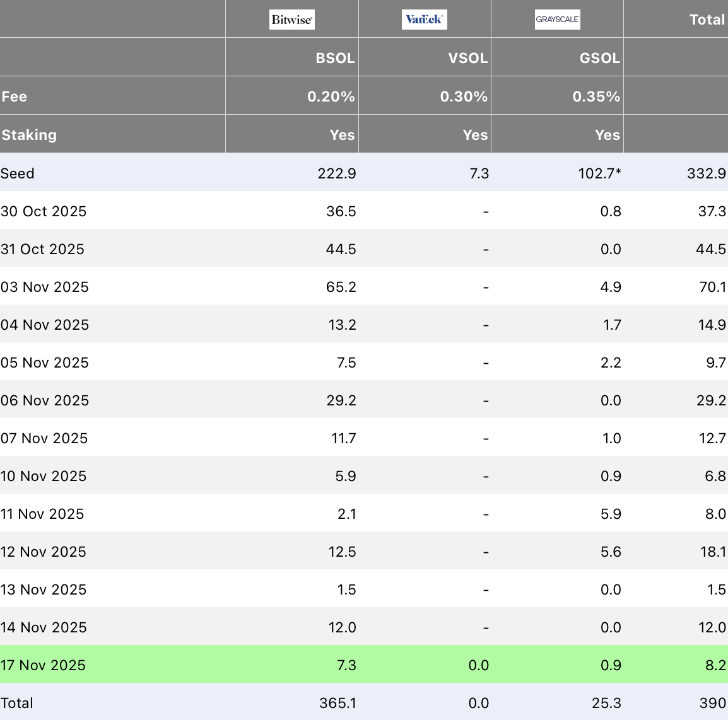Image resolution: width=728 pixels, height=720 pixels.
Task: Click the BSOL total of 365.1
Action: pyautogui.click(x=338, y=703)
